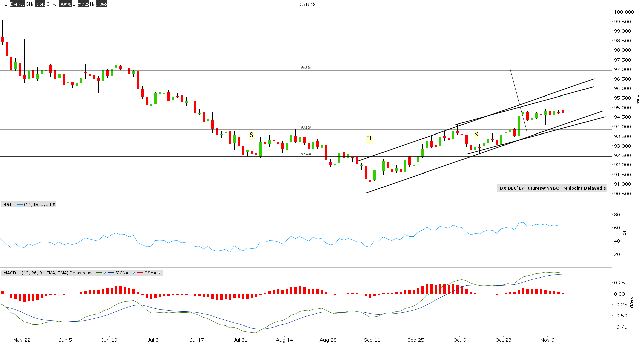Click the MACD axis value -0.75
644x345 pixels.
click(620, 327)
